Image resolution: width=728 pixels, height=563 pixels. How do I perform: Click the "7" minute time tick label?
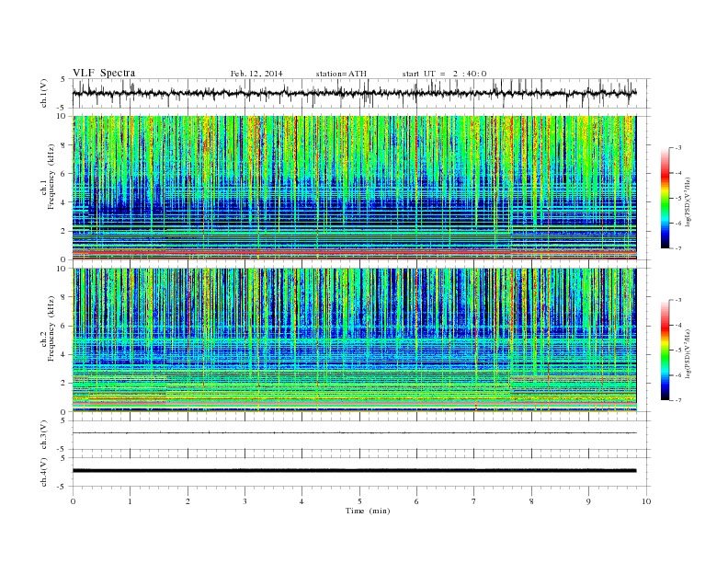click(x=474, y=501)
